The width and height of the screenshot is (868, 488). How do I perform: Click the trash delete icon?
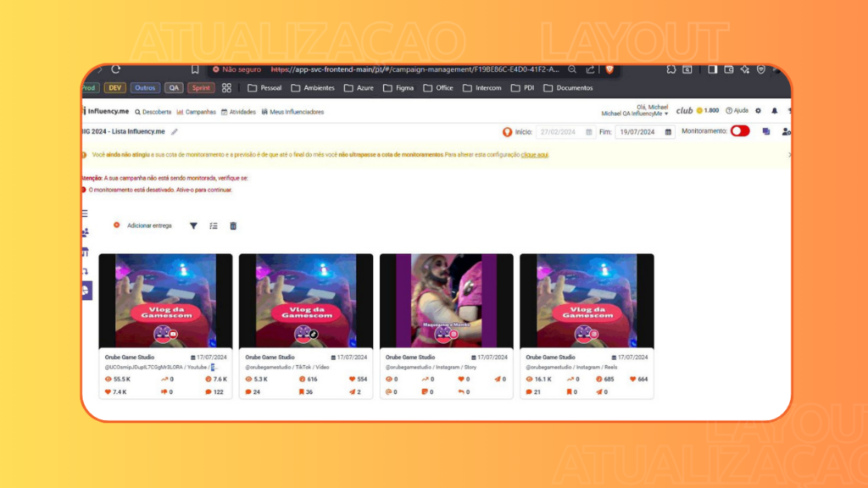[x=233, y=225]
